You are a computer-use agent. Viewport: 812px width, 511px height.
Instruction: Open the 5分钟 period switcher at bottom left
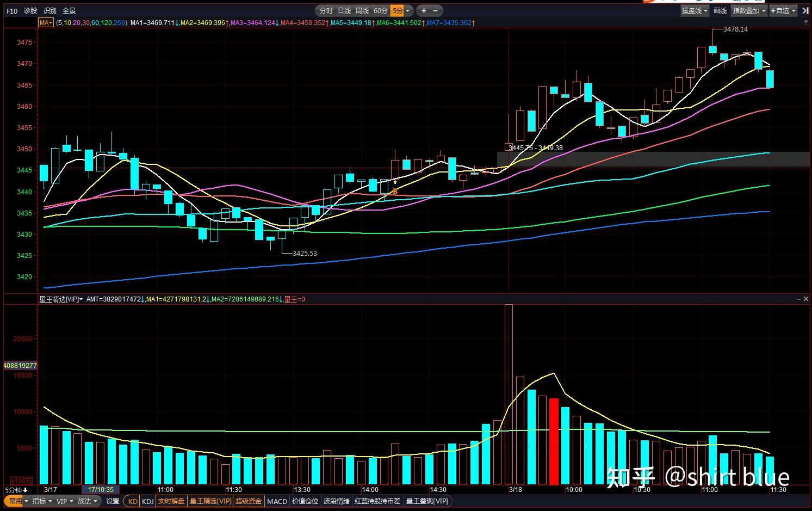[x=16, y=490]
